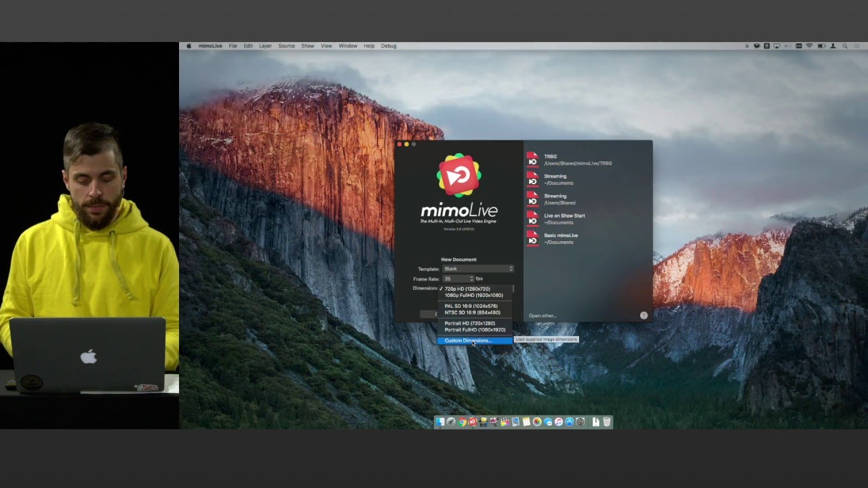Open Final Cut Pro from the Dock
The width and height of the screenshot is (868, 488).
pyautogui.click(x=505, y=422)
